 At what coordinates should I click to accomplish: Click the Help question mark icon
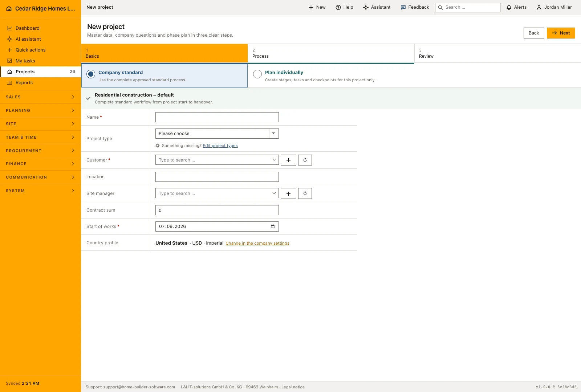(338, 7)
